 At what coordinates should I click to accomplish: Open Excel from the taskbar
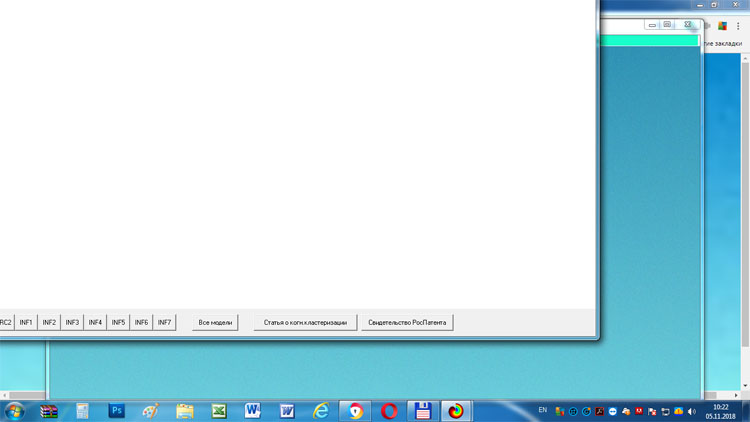(219, 411)
